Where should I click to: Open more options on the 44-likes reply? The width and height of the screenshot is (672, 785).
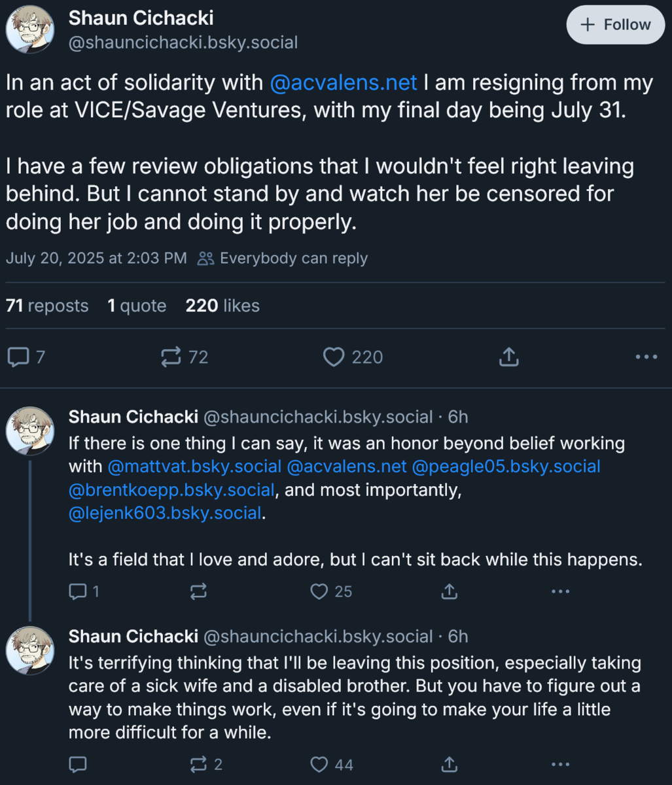[561, 764]
